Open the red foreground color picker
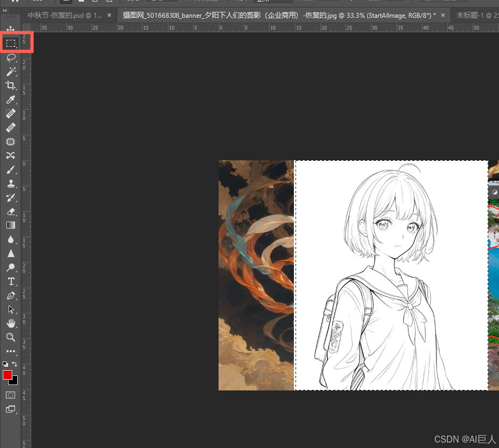The height and width of the screenshot is (448, 499). (6, 374)
